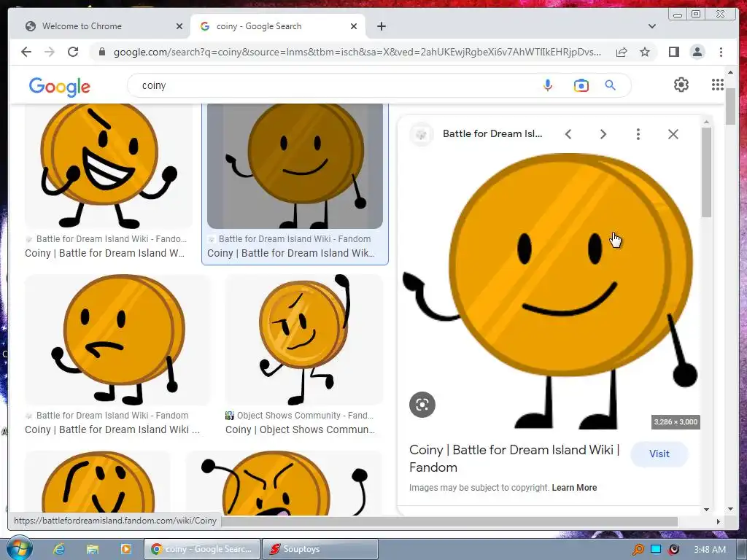Show previous image in preview panel
747x560 pixels.
click(568, 134)
